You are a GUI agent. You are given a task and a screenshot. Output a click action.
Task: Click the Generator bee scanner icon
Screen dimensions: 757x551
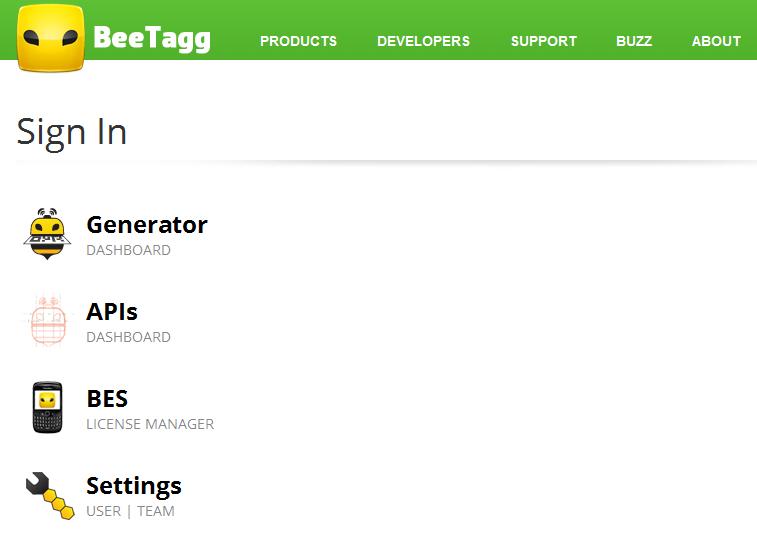pos(47,234)
